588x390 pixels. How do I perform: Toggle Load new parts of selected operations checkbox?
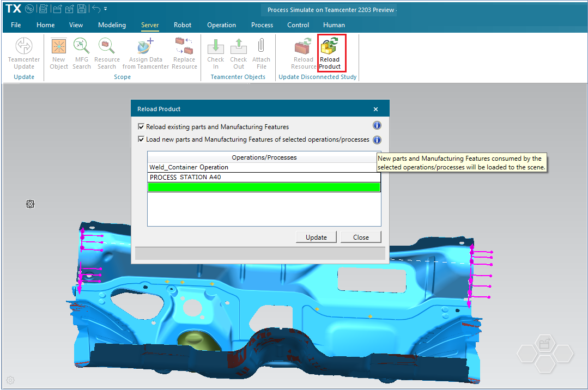[x=142, y=139]
